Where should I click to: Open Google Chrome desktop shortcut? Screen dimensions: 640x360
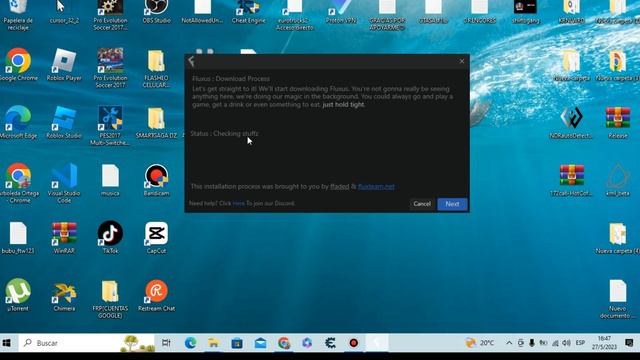click(18, 64)
